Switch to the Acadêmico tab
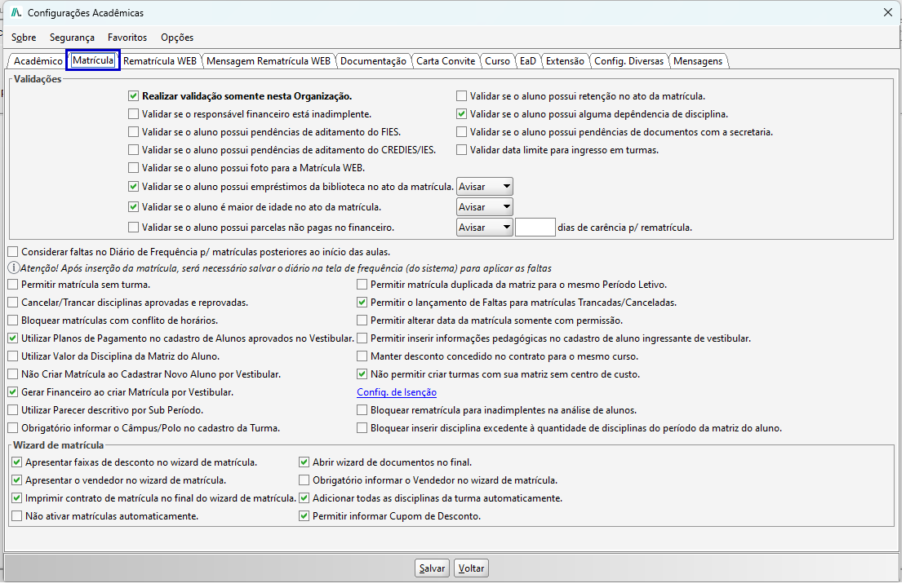 pos(38,60)
